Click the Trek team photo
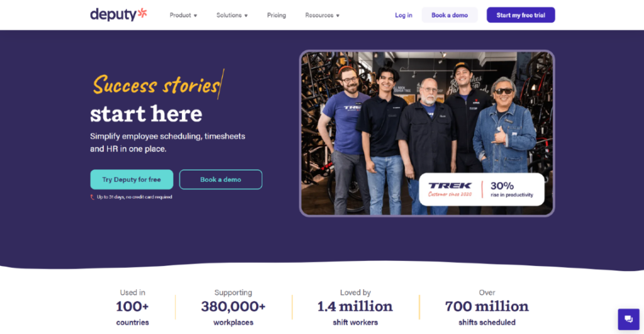This screenshot has height=334, width=644. tap(427, 111)
